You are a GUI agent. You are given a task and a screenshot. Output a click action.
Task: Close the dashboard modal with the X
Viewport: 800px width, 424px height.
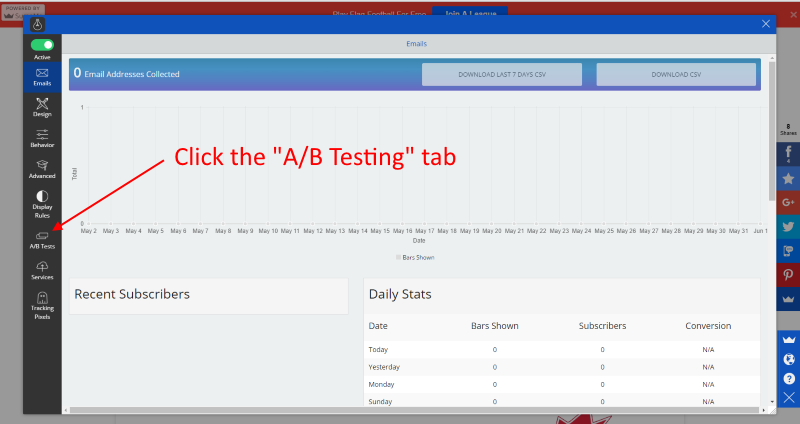[766, 23]
